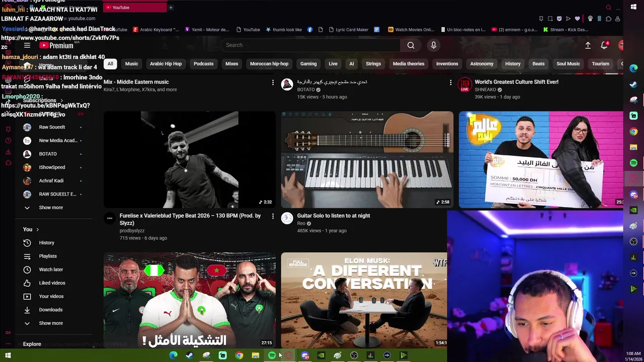
Task: Click the browser pin icon in toolbar
Action: pos(541,19)
